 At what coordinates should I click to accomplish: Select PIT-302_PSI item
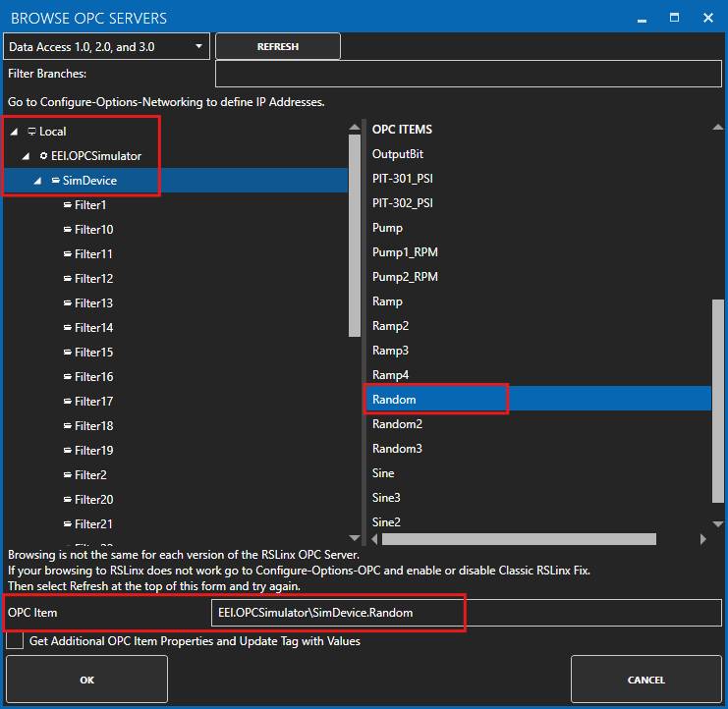click(x=403, y=203)
